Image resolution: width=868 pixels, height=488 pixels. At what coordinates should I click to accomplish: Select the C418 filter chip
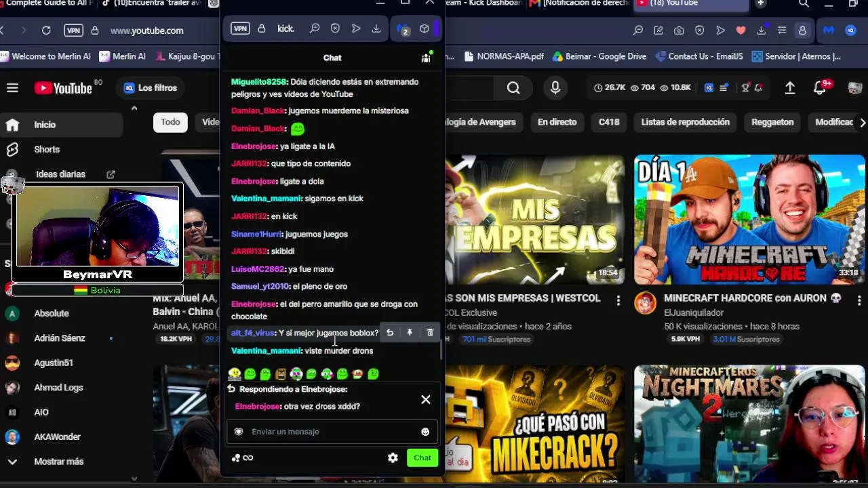coord(609,122)
